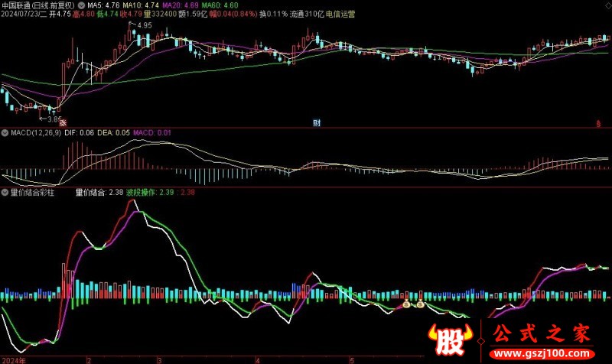This screenshot has width=612, height=364.
Task: Click the right money bag signal icon
Action: [420, 304]
